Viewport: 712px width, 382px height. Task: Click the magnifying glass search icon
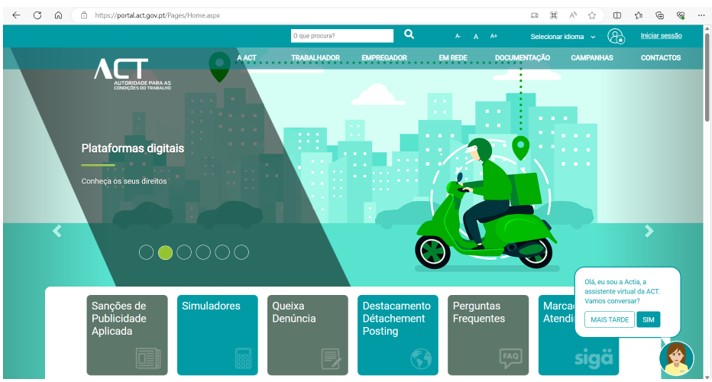(x=409, y=34)
